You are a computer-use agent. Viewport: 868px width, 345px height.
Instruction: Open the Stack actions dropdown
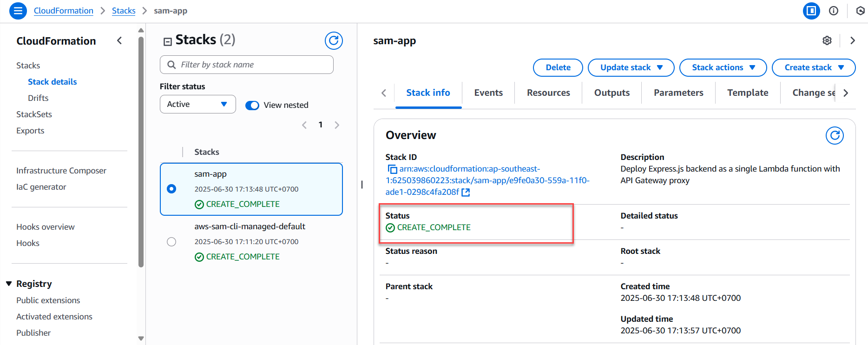(723, 67)
